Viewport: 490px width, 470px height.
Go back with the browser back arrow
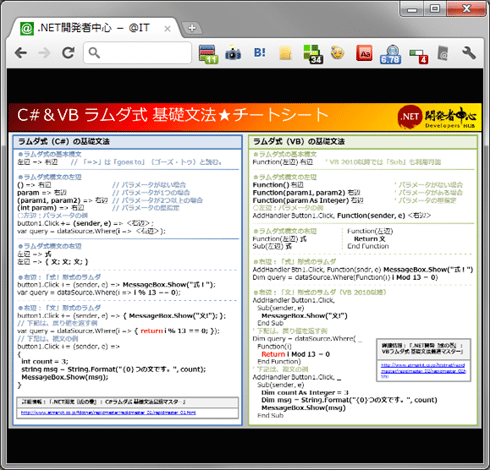(x=21, y=53)
